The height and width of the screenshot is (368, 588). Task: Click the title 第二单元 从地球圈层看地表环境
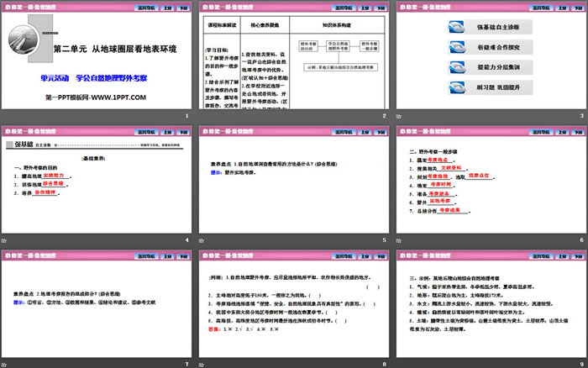[x=115, y=49]
